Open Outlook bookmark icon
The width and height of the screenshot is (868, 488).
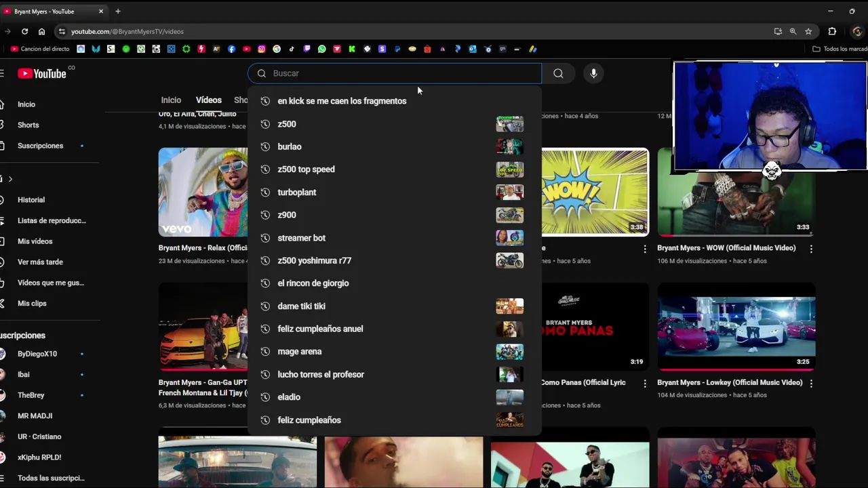click(472, 49)
